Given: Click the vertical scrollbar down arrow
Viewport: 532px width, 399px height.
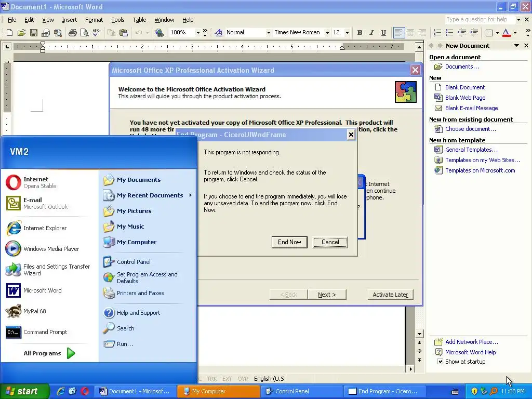Looking at the screenshot, I should [x=419, y=334].
